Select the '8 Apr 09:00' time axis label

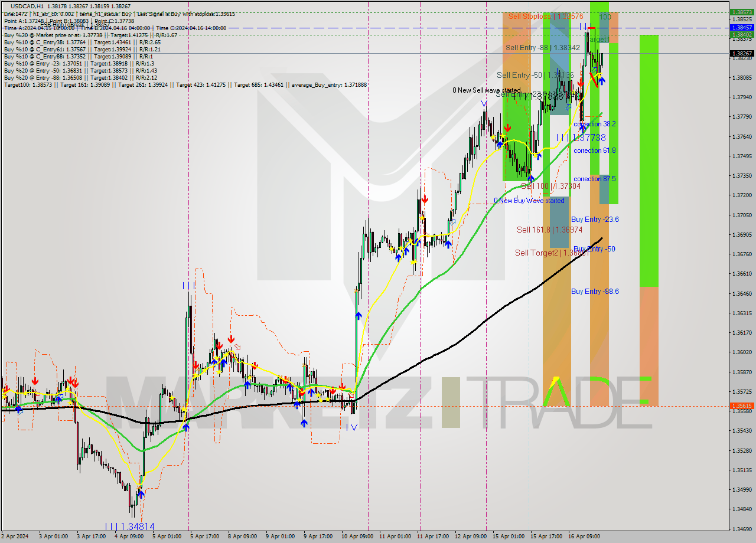(242, 537)
